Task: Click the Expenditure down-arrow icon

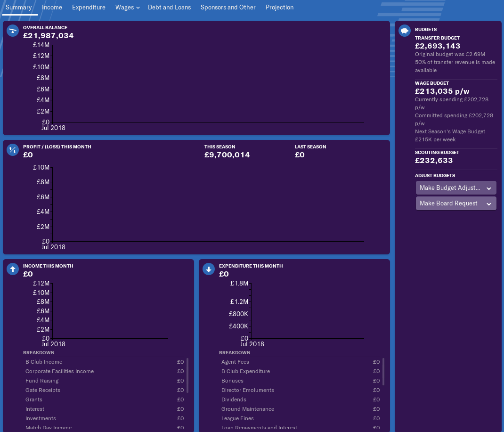Action: click(209, 269)
